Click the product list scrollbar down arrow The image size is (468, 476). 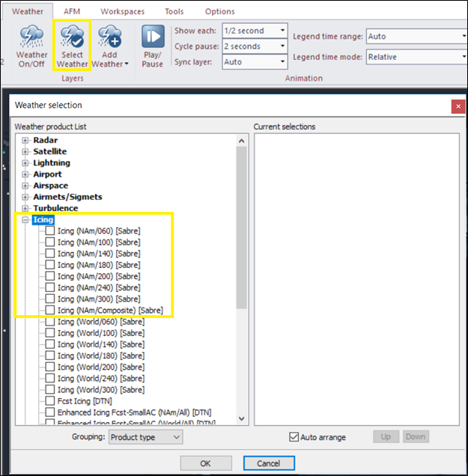[x=242, y=419]
